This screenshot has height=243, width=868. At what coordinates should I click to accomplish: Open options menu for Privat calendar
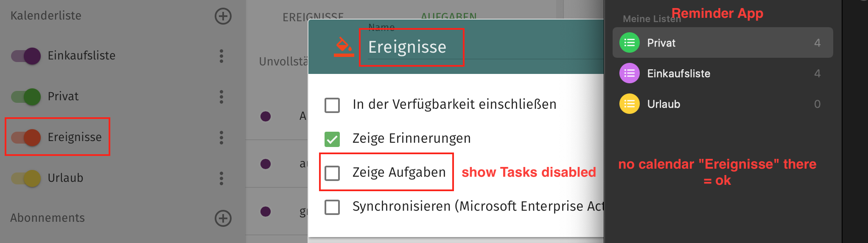pos(221,96)
